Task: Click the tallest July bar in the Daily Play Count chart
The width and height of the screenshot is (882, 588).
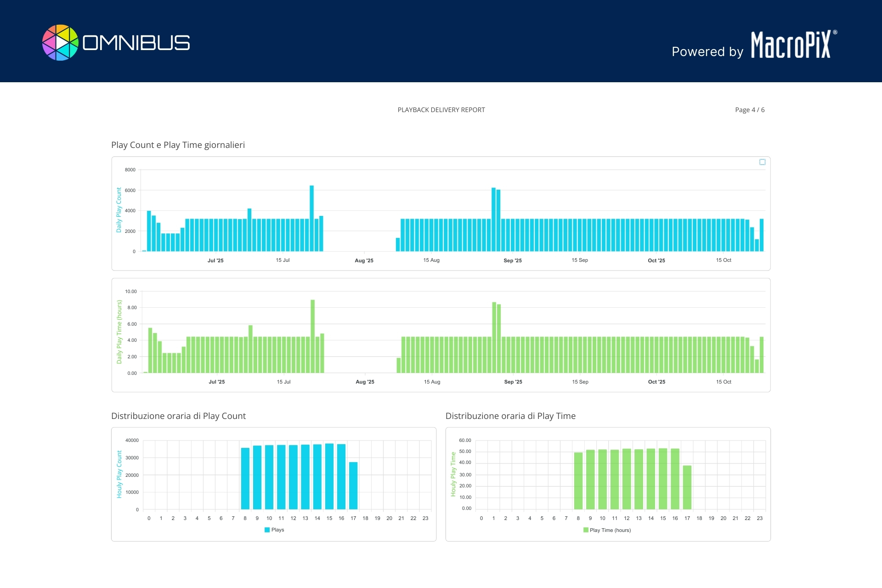Action: click(311, 218)
